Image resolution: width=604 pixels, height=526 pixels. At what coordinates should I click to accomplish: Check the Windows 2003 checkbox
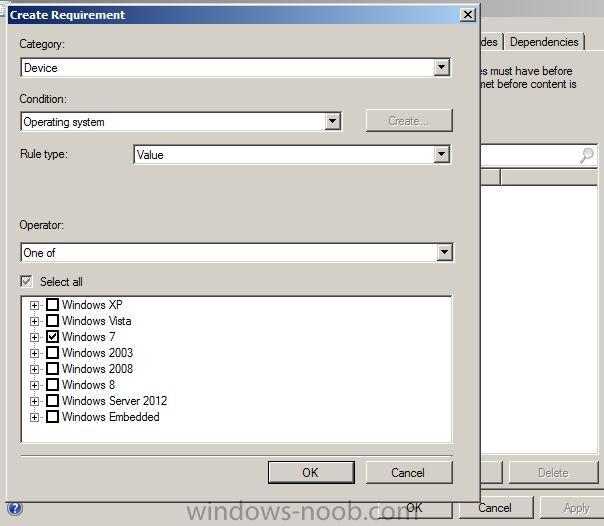coord(52,353)
